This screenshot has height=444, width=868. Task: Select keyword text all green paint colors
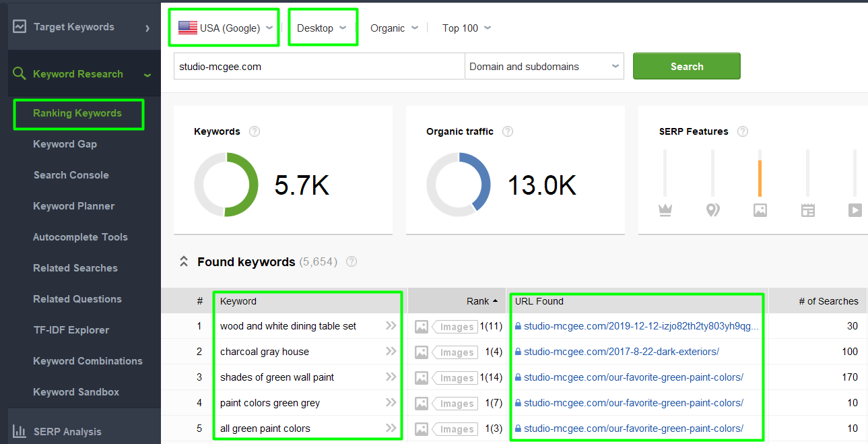[265, 429]
